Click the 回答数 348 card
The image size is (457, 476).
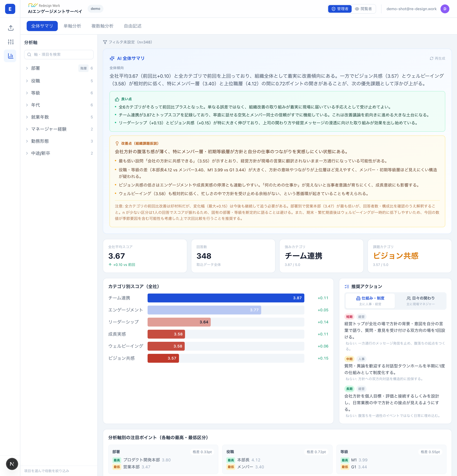click(x=233, y=256)
